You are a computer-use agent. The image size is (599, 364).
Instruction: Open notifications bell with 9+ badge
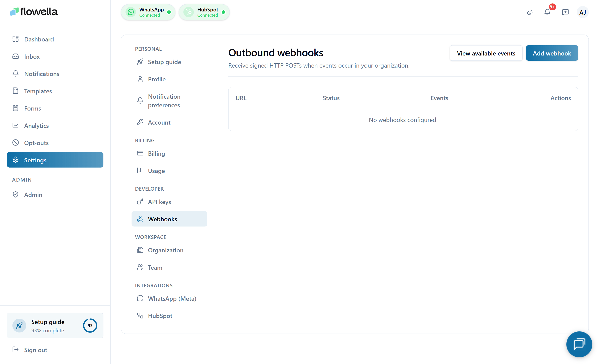[x=547, y=12]
